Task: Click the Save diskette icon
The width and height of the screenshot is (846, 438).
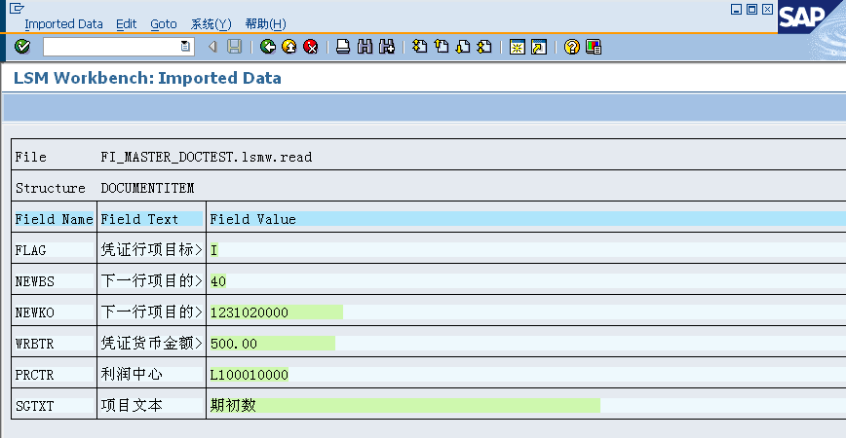Action: [234, 47]
